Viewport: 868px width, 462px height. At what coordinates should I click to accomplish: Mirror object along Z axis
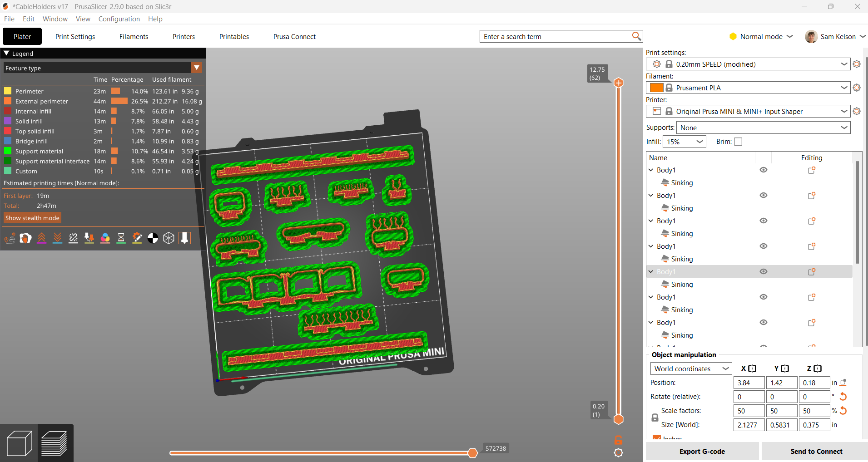818,369
